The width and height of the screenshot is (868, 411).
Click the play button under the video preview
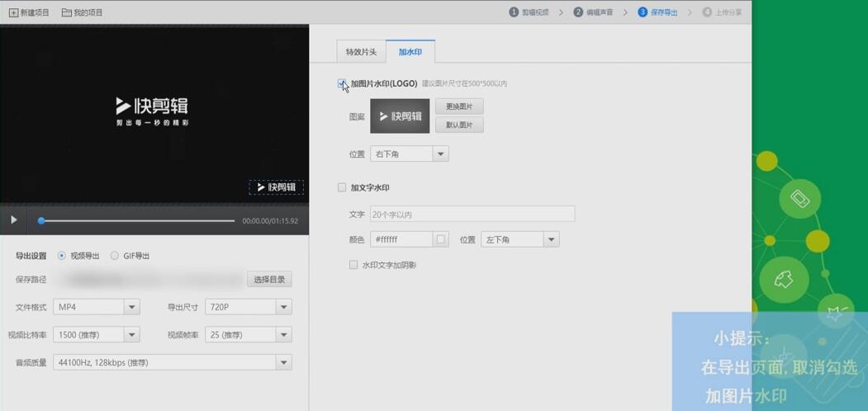(14, 220)
